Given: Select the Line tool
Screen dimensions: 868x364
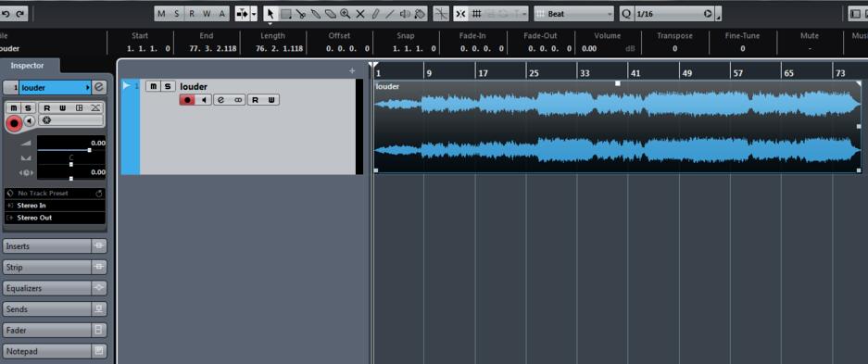Looking at the screenshot, I should click(x=390, y=14).
